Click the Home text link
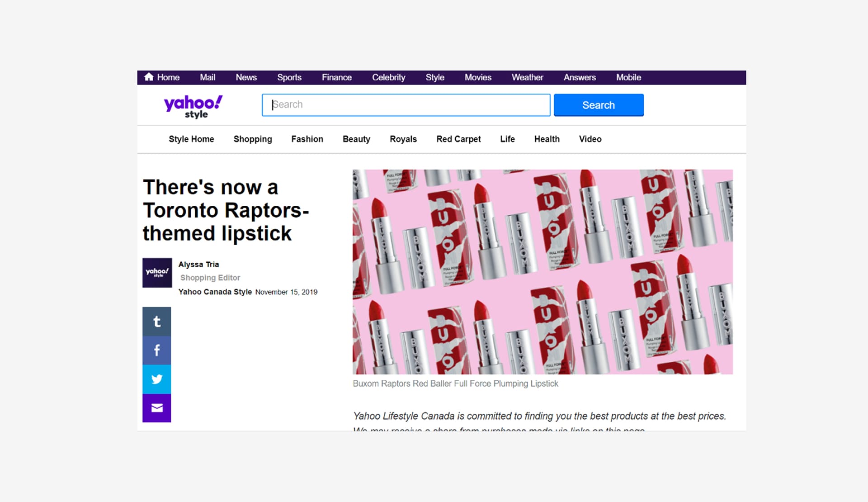 pos(168,77)
